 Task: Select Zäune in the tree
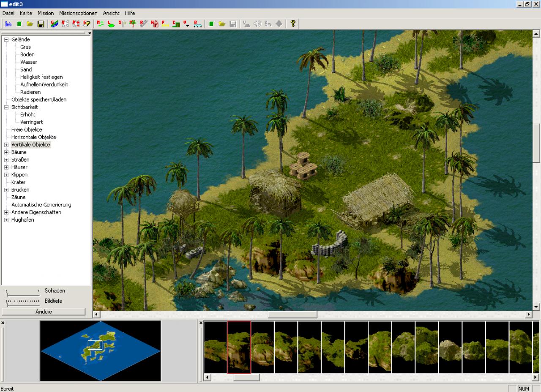pos(19,197)
